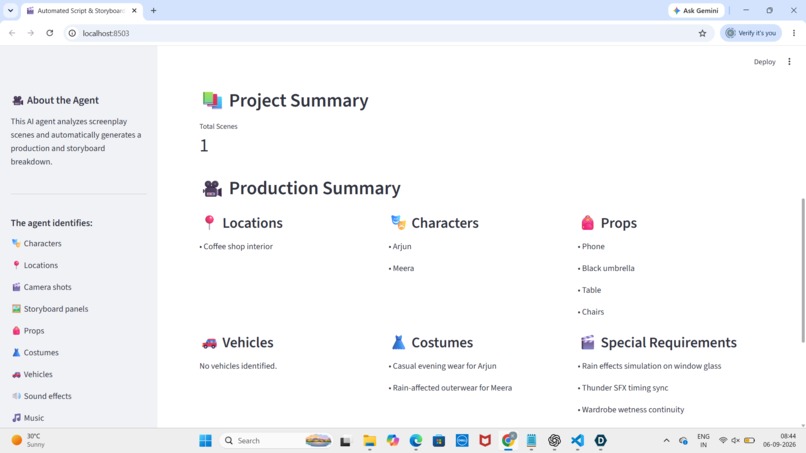This screenshot has width=806, height=453.
Task: Click Coffee shop interior location item
Action: pos(236,246)
